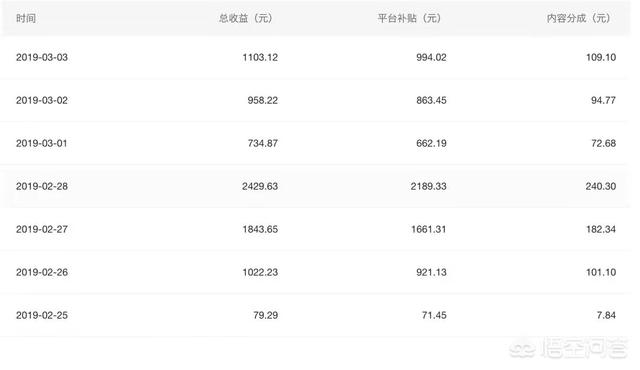Click the 总收益（元） column header
This screenshot has height=370, width=640.
pos(246,18)
